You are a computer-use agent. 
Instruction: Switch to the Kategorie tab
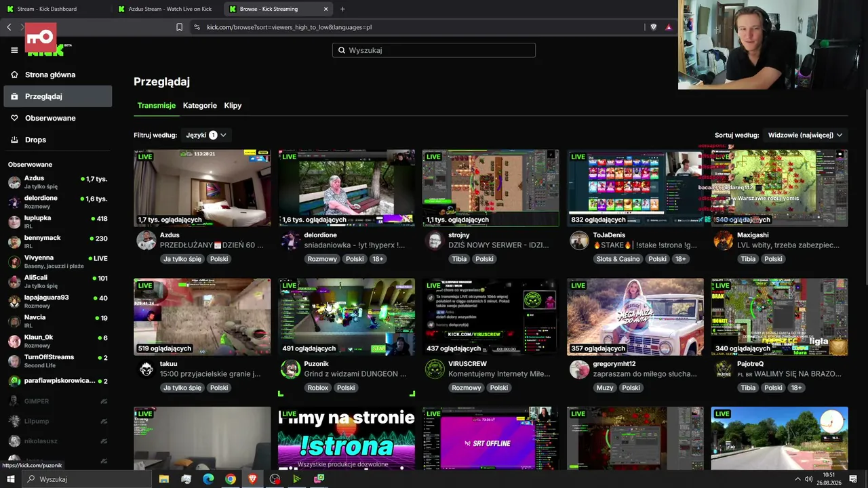[200, 106]
